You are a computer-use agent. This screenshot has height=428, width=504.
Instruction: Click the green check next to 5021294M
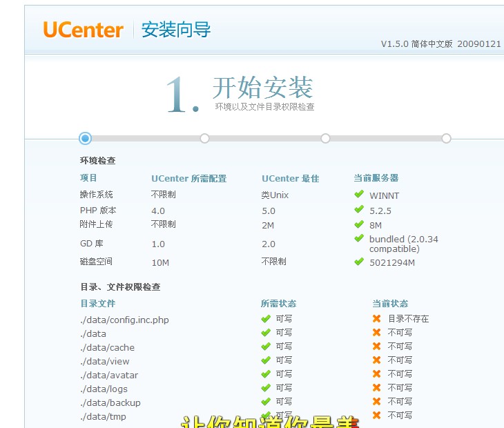(x=359, y=262)
